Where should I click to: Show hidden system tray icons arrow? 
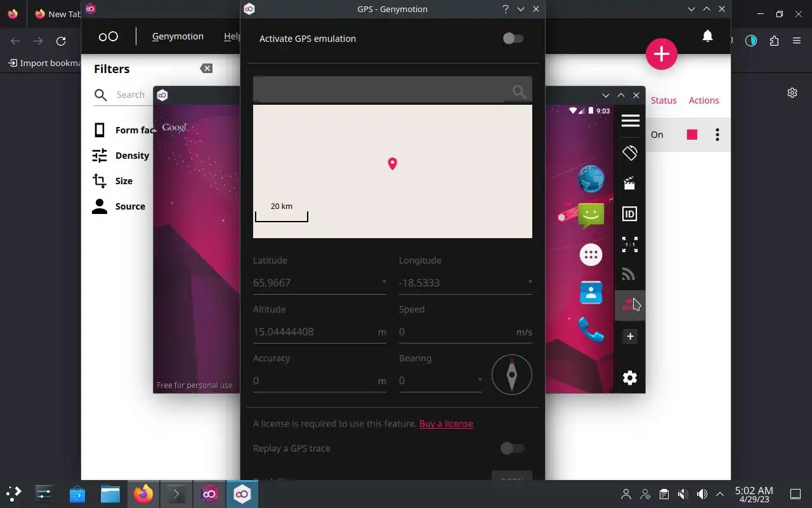[720, 494]
